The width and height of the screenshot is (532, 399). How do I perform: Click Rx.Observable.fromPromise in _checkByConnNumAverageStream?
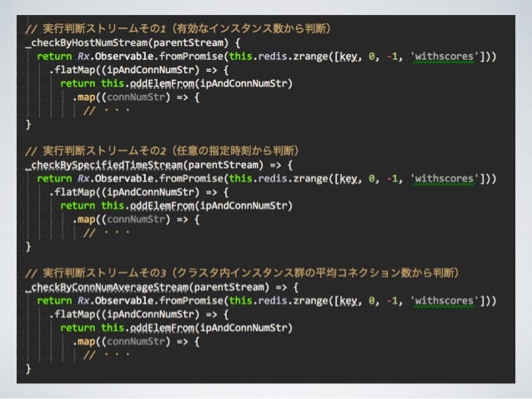pos(150,301)
